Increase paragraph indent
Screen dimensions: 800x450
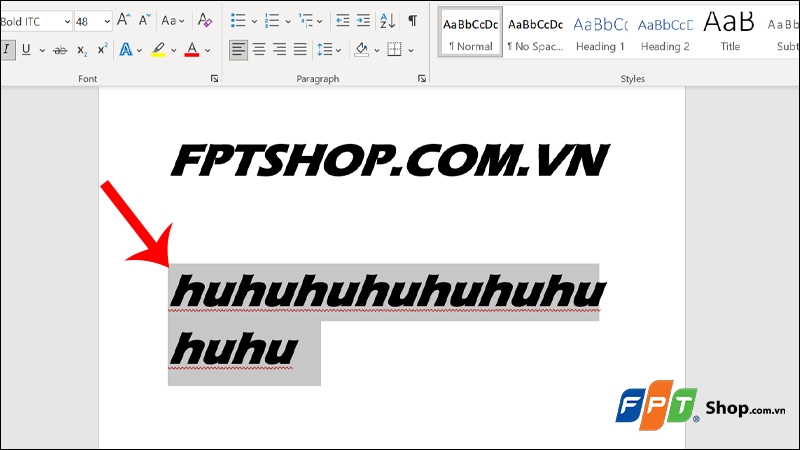[x=363, y=20]
